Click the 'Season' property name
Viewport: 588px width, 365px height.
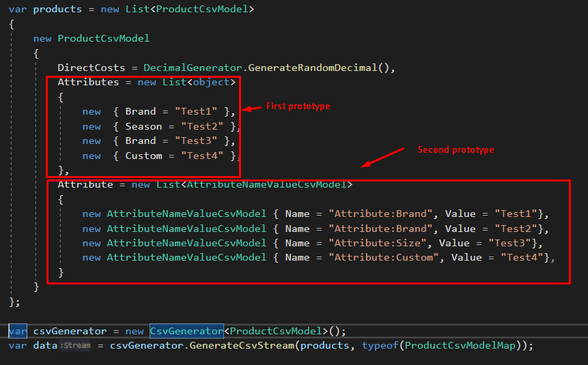pyautogui.click(x=143, y=127)
